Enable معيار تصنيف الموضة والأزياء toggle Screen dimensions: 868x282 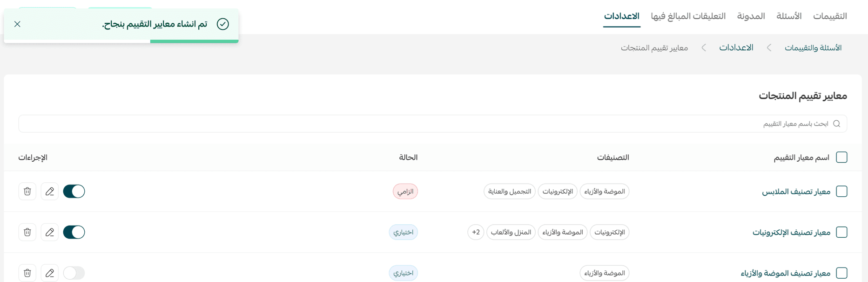pos(74,273)
